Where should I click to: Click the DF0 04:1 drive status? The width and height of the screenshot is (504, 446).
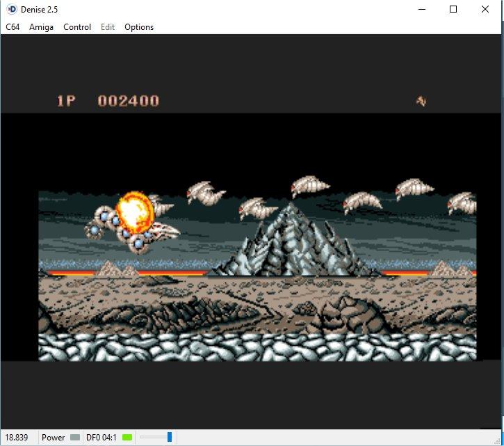click(x=101, y=438)
